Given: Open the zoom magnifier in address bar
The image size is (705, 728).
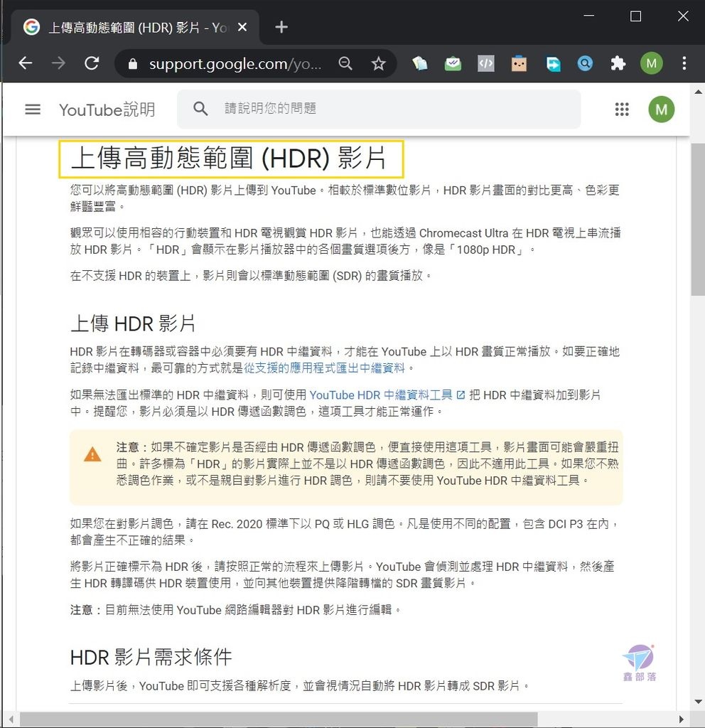Looking at the screenshot, I should (345, 63).
